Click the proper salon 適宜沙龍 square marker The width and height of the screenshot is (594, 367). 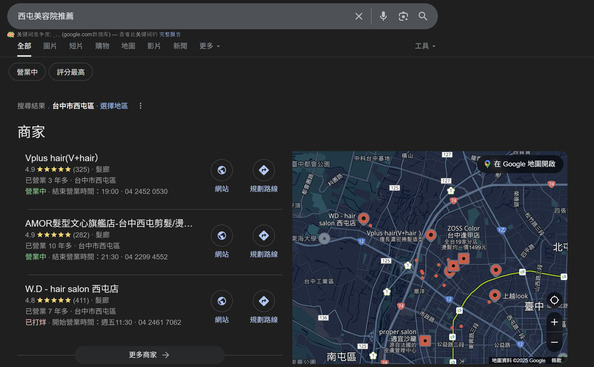tap(425, 341)
